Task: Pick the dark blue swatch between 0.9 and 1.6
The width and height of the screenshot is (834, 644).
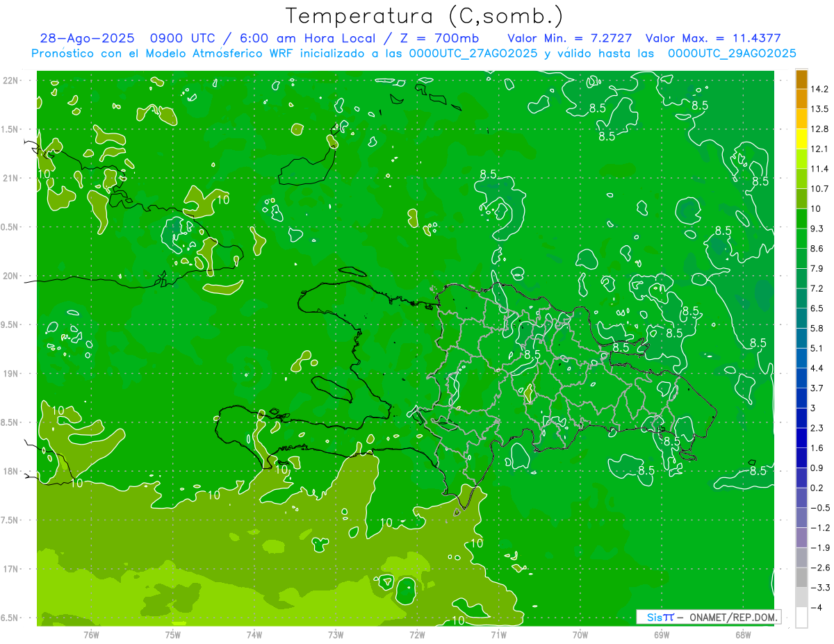Action: pyautogui.click(x=801, y=457)
